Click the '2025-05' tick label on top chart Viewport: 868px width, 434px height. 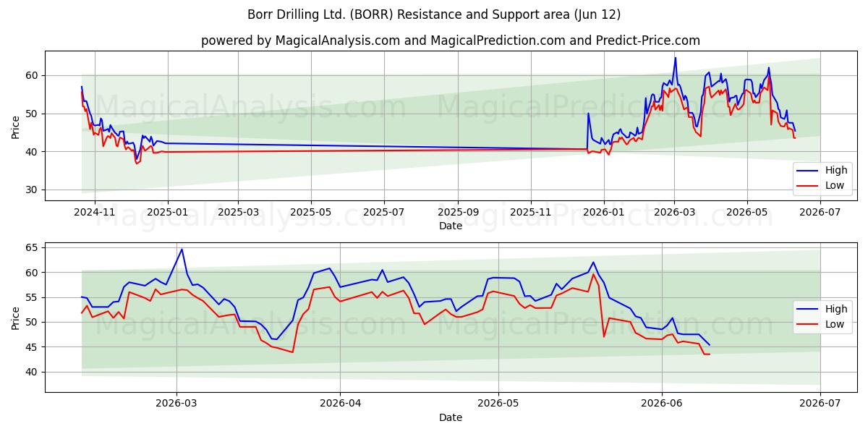[311, 212]
